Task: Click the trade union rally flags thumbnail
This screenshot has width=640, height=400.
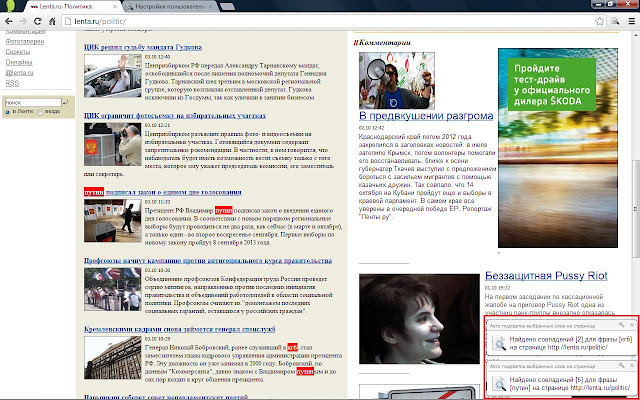Action: coord(113,289)
